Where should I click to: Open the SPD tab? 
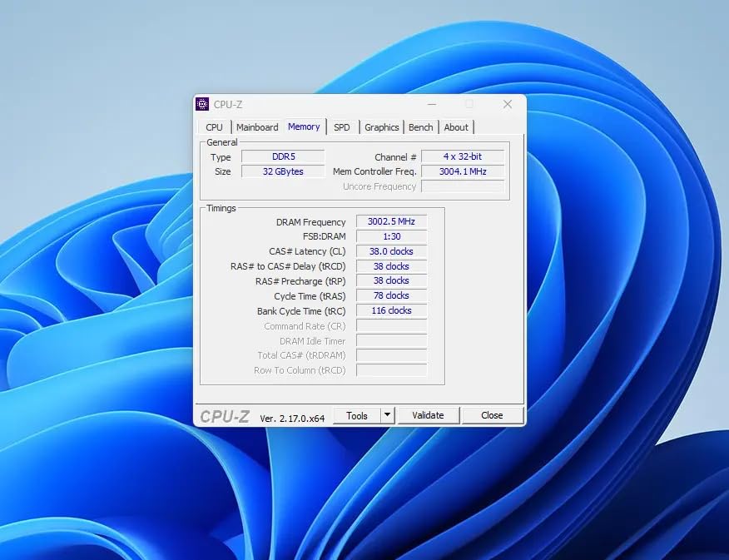342,127
